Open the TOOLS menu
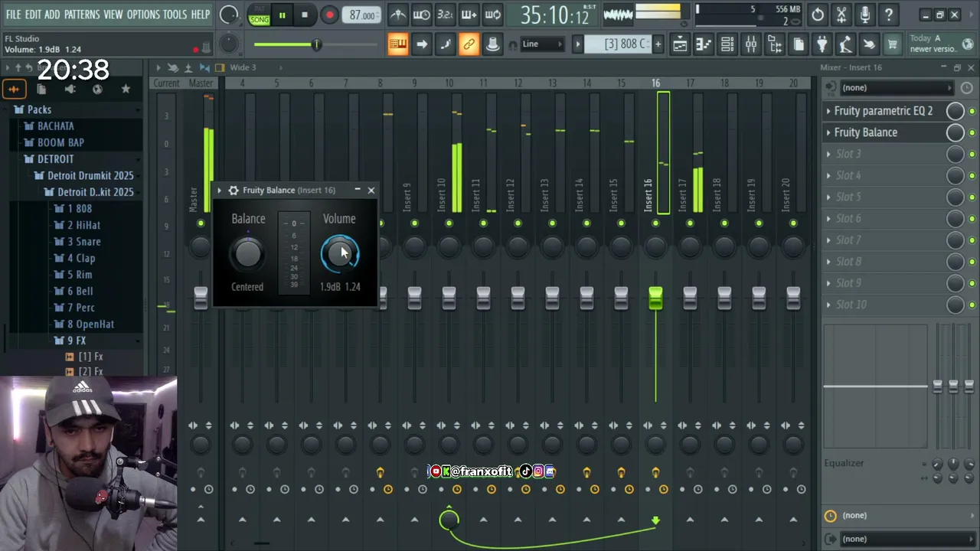 175,15
